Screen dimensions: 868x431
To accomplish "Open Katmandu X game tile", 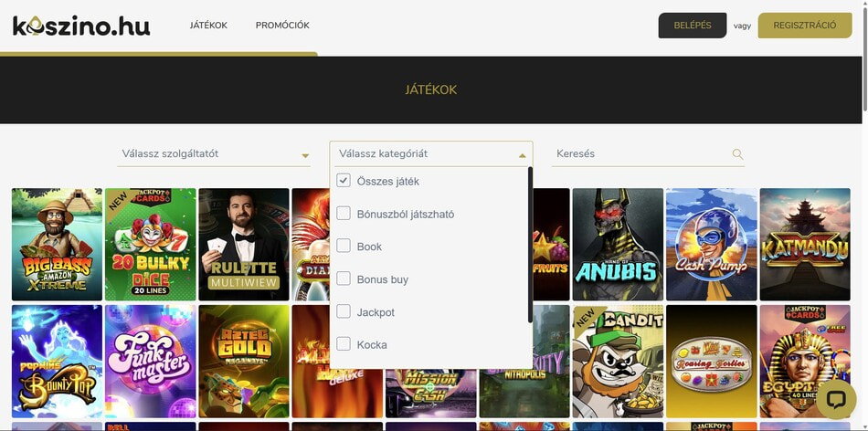I will (x=805, y=244).
